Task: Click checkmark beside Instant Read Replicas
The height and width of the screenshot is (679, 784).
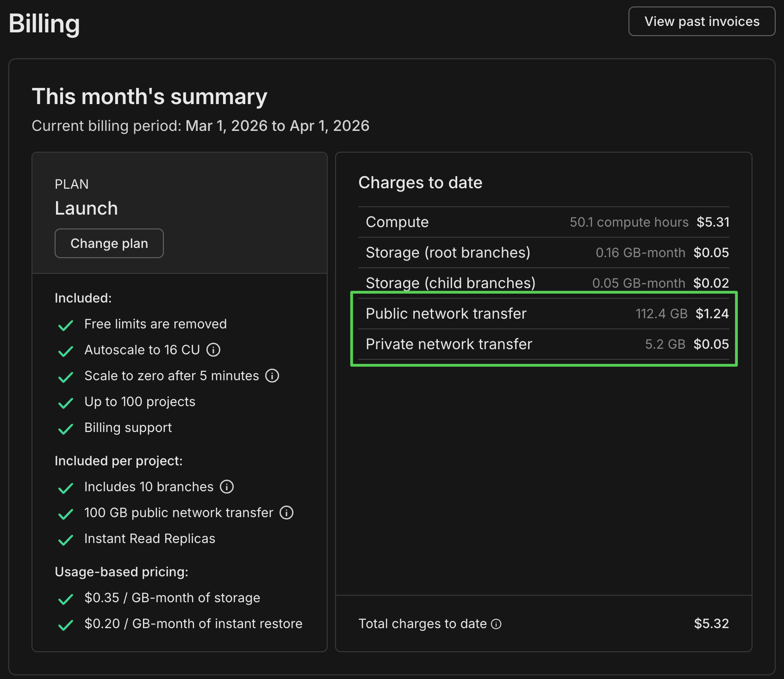Action: pos(66,540)
